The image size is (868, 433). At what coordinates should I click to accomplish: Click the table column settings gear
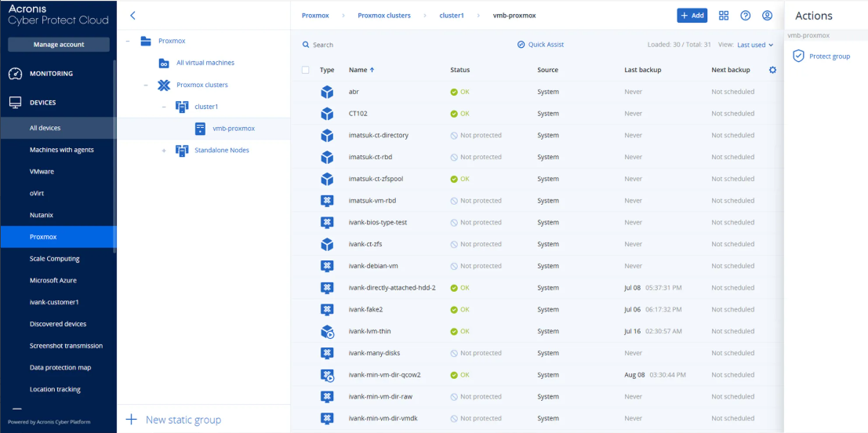(772, 70)
